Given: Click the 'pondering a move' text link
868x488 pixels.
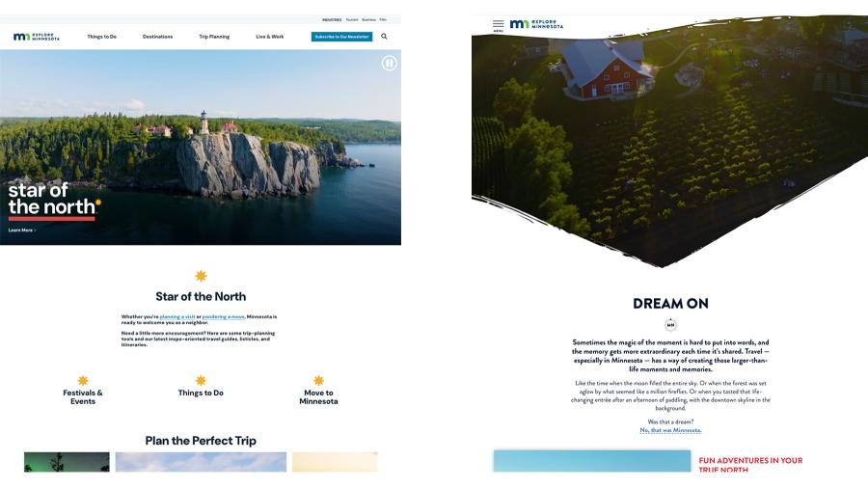Looking at the screenshot, I should (x=224, y=316).
